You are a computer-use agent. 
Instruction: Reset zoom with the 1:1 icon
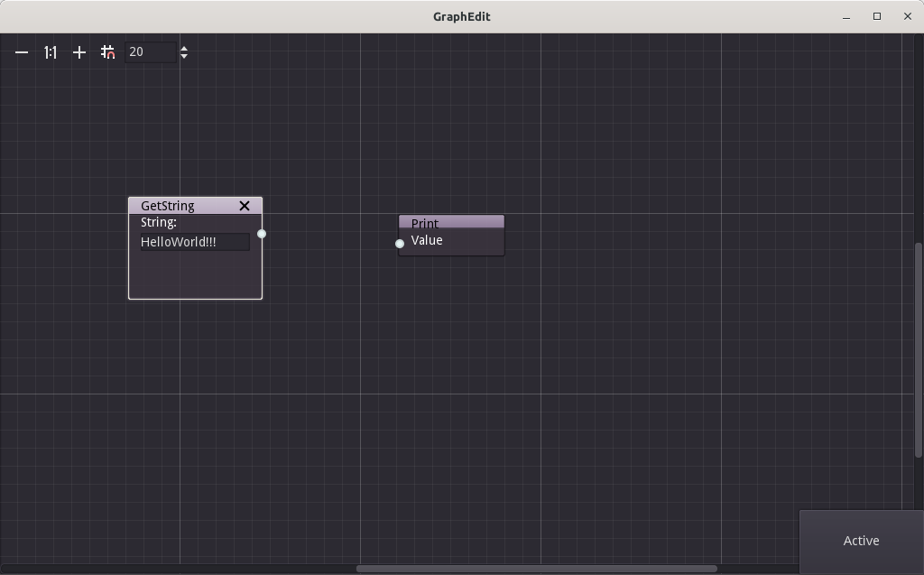point(50,52)
